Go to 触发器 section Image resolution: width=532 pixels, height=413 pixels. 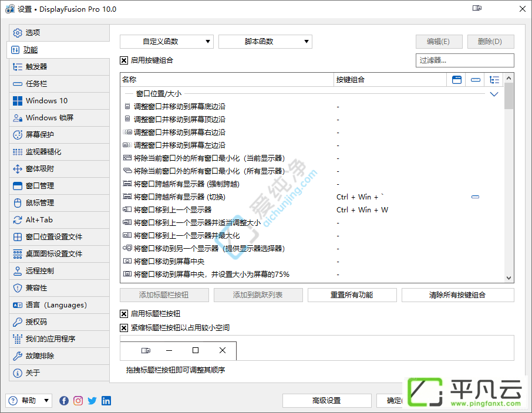click(59, 67)
